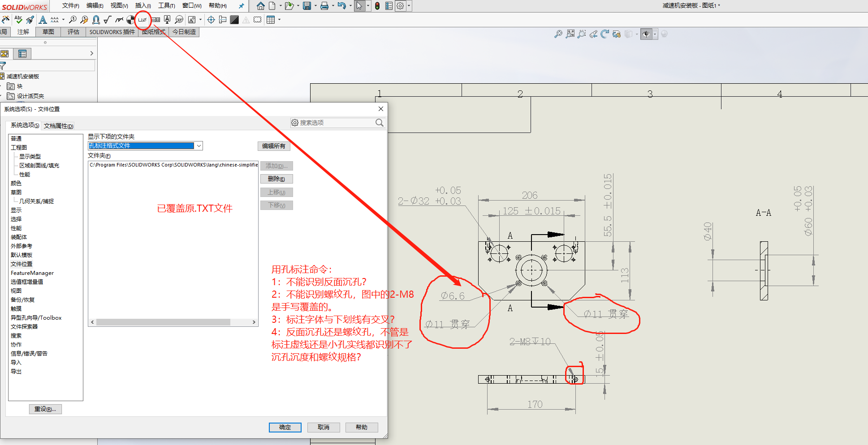Insert a Centerline annotation
868x445 pixels.
(x=223, y=20)
